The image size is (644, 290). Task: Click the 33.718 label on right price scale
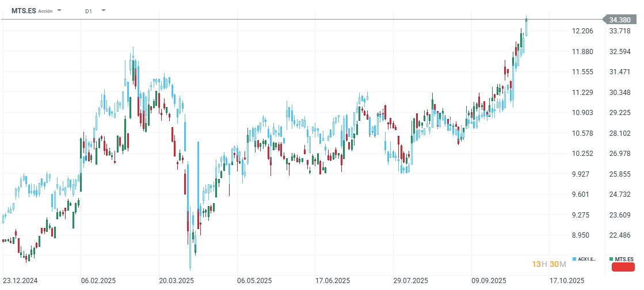tap(620, 31)
